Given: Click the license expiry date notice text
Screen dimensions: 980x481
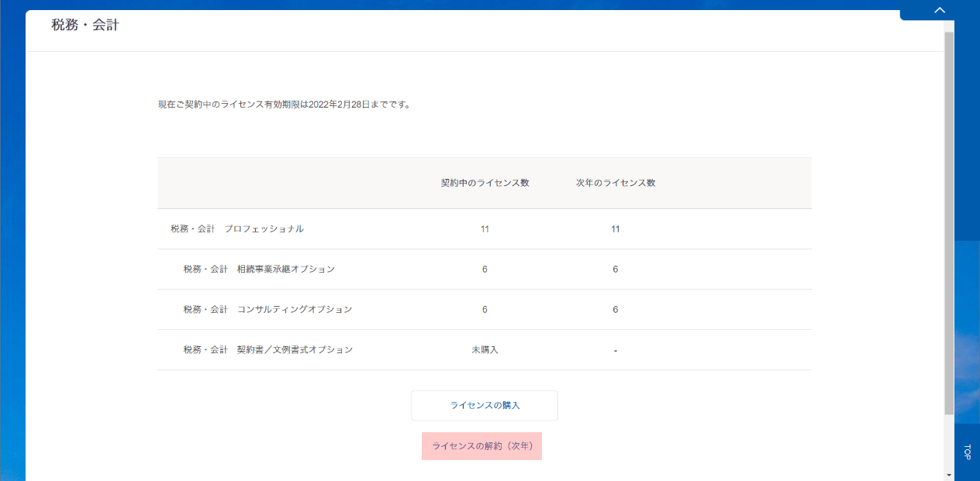Looking at the screenshot, I should pos(284,105).
